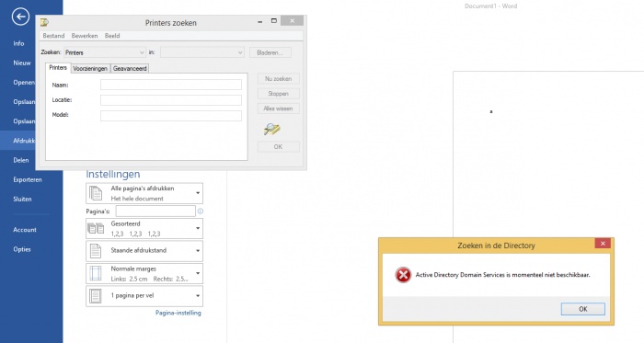Open the Info page in Word sidebar
644x343 pixels.
[18, 43]
